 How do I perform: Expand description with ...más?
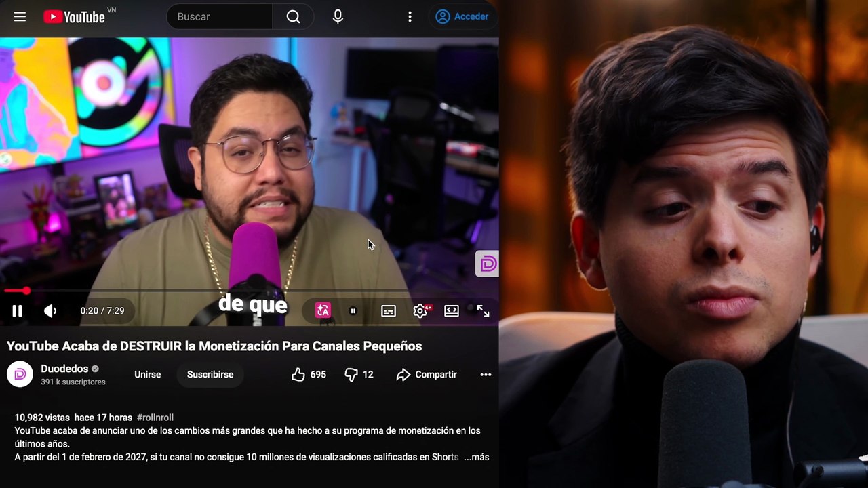tap(476, 457)
